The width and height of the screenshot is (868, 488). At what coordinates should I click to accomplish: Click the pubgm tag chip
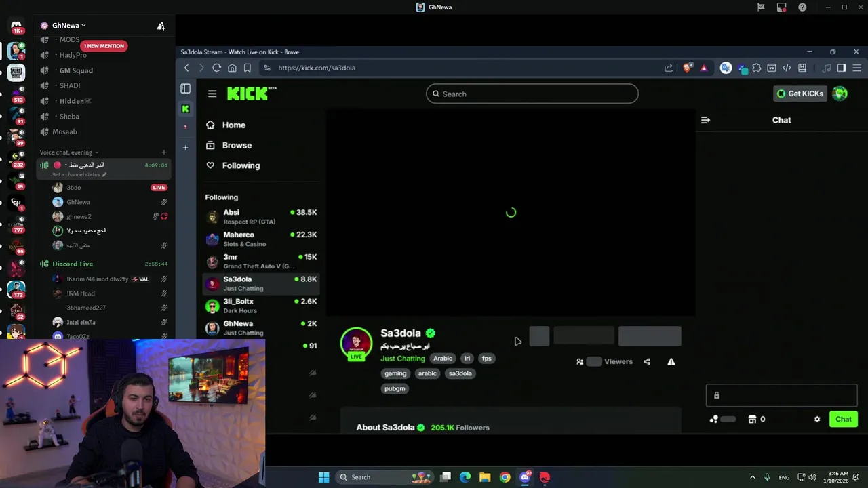click(395, 389)
